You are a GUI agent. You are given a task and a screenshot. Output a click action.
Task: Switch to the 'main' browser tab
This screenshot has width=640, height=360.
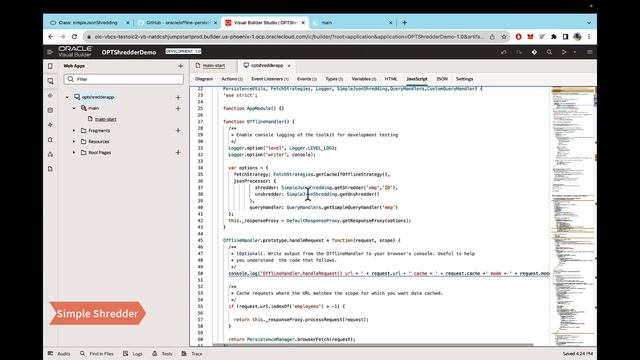(x=351, y=23)
